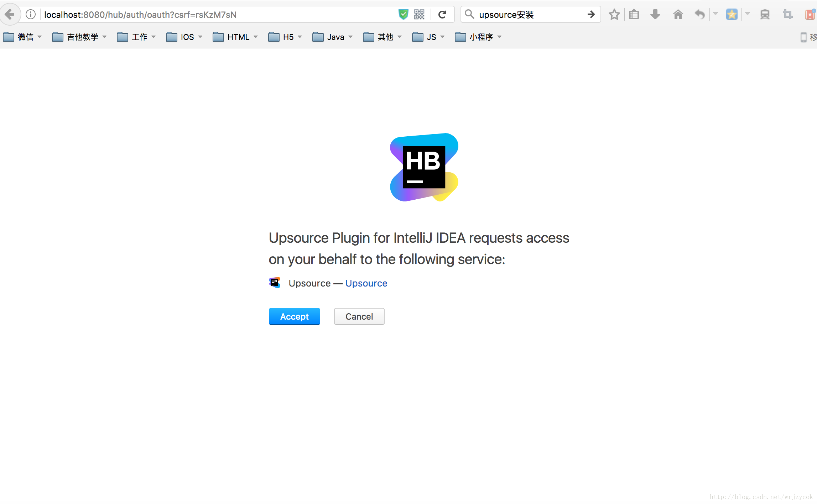817x504 pixels.
Task: Open the bookmarks list icon
Action: pos(634,15)
